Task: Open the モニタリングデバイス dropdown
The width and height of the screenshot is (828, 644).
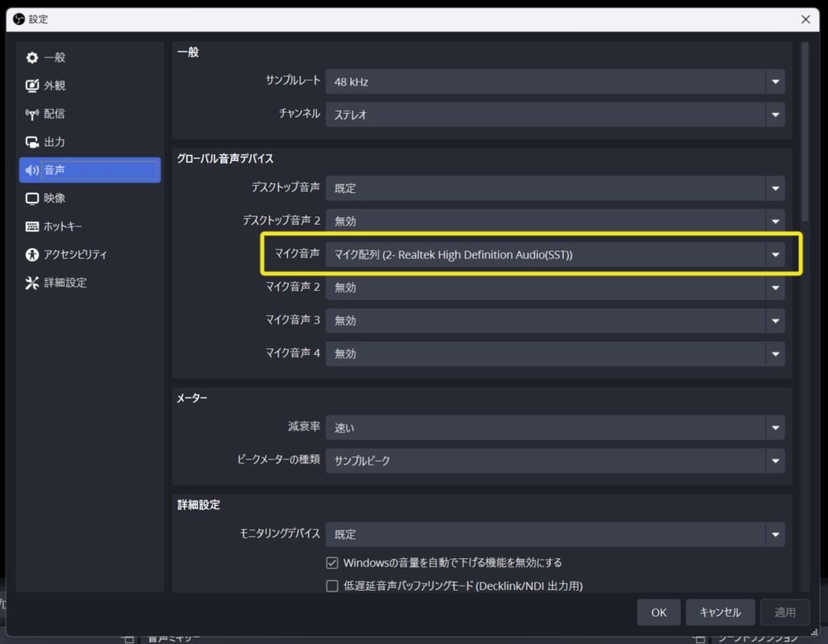Action: [555, 534]
